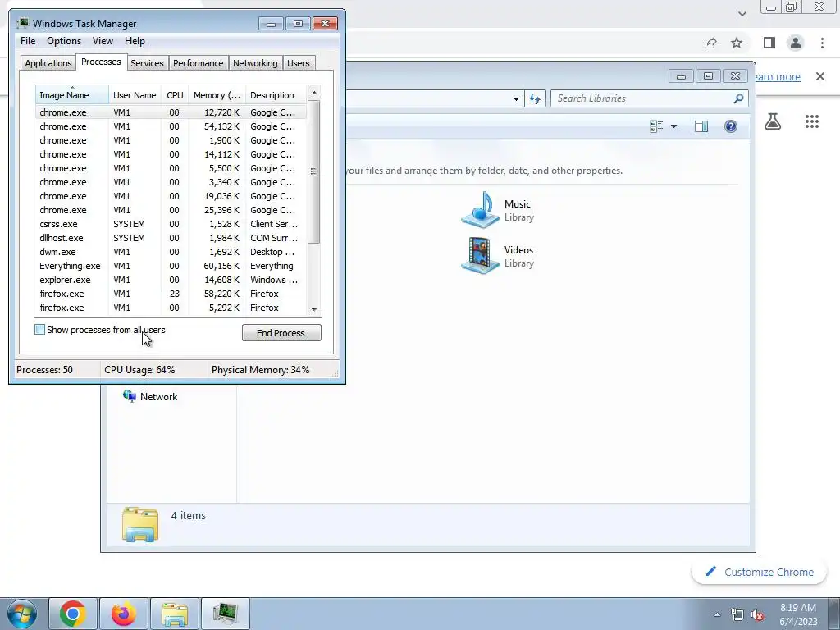Open the View menu in Task Manager
This screenshot has width=840, height=630.
103,41
